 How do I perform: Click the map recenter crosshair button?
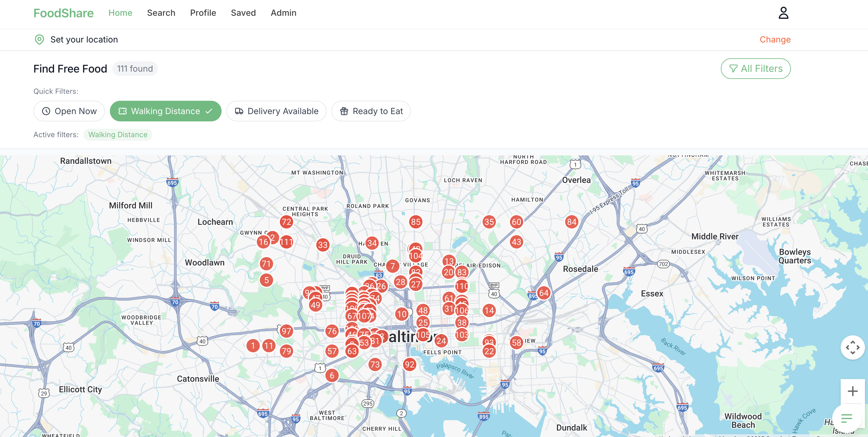852,347
